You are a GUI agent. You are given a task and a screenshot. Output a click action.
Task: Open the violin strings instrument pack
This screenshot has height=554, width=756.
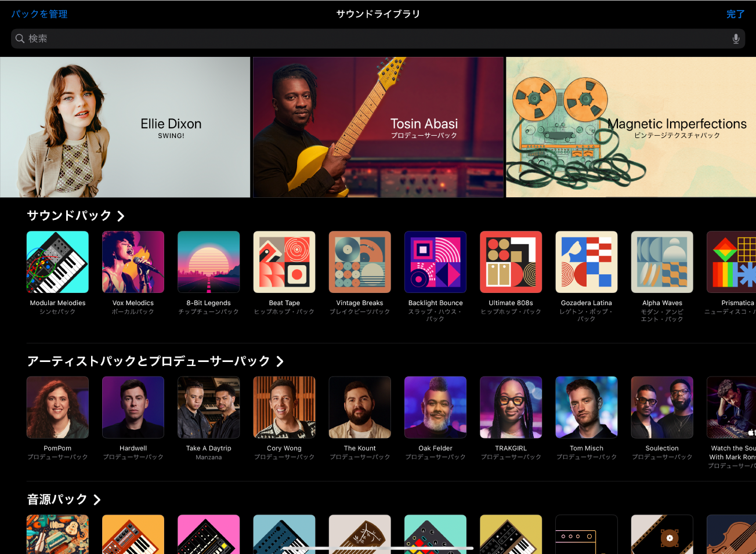(x=732, y=534)
